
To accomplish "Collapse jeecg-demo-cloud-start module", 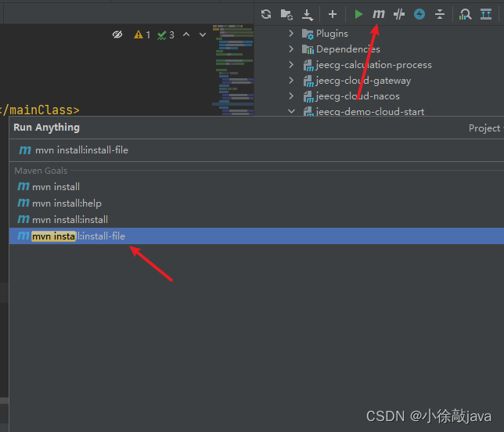I will coord(291,111).
